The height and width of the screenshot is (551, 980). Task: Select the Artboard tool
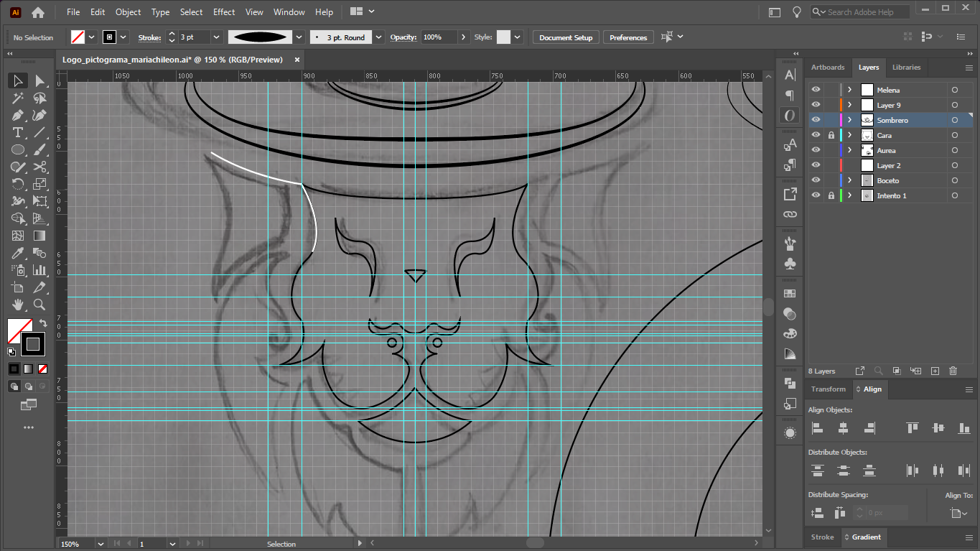pyautogui.click(x=19, y=288)
